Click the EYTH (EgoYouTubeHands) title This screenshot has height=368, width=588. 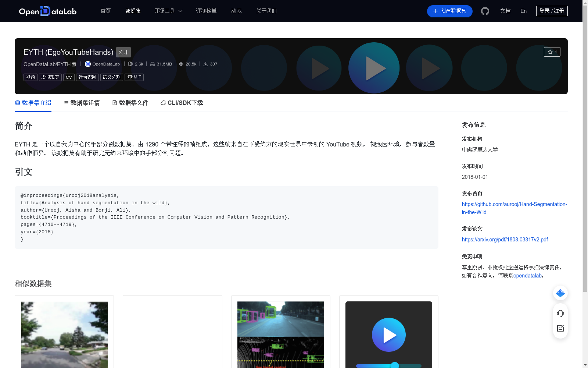tap(68, 52)
